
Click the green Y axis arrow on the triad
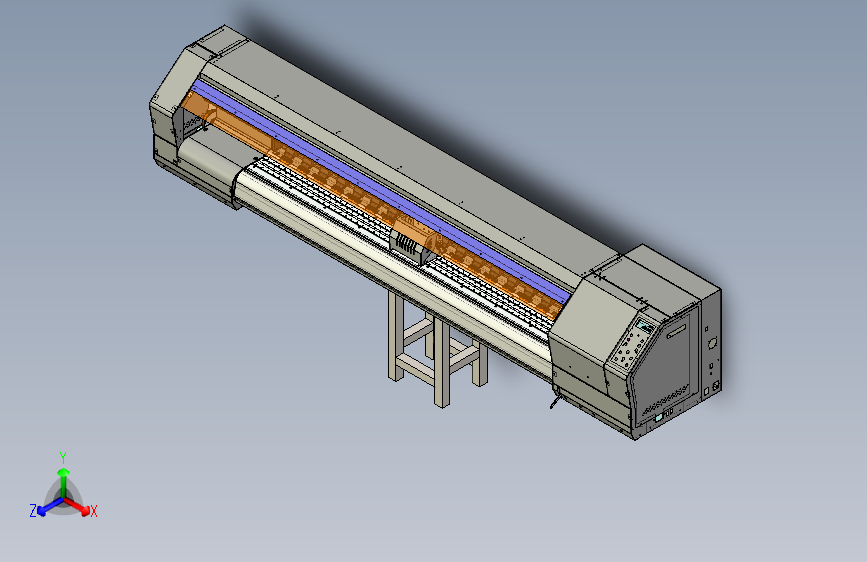(x=64, y=481)
